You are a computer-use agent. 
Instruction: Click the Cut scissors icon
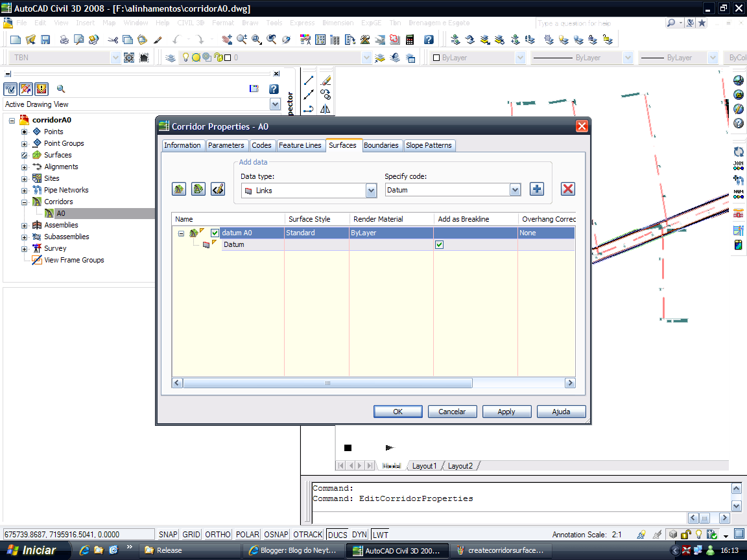113,40
